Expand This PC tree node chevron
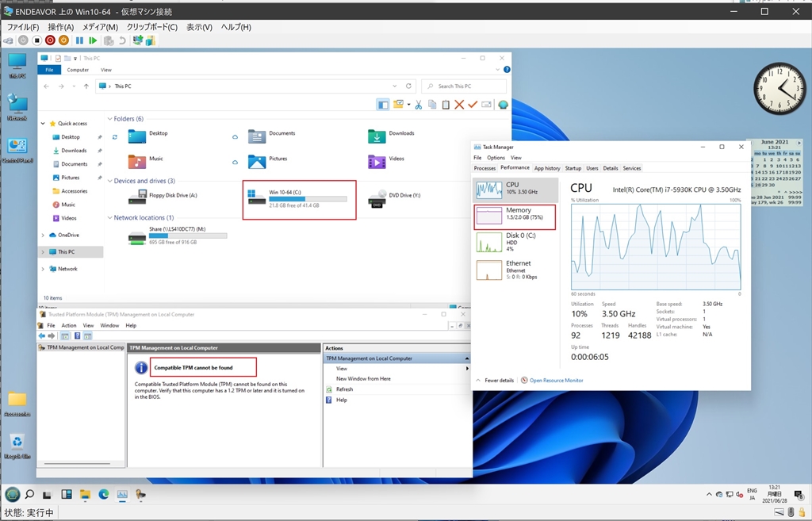Screen dimensions: 812x521 pos(43,251)
